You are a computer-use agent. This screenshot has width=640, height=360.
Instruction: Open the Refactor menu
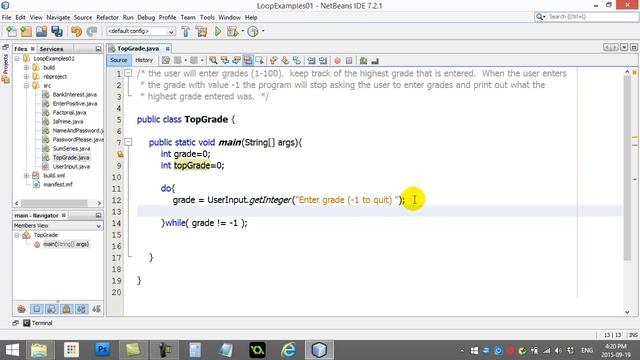click(x=107, y=18)
